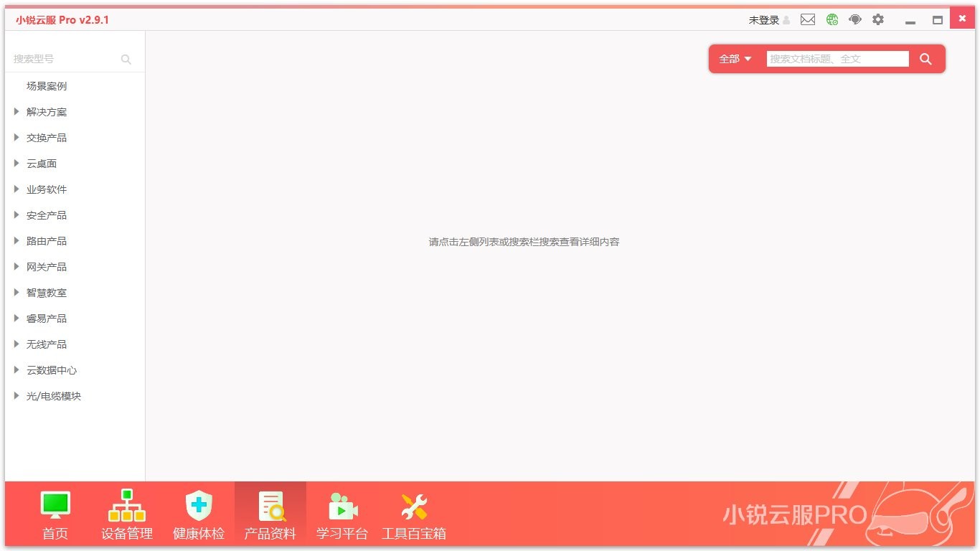Go to 首页 via the home screen icon
The width and height of the screenshot is (980, 551).
tap(55, 513)
